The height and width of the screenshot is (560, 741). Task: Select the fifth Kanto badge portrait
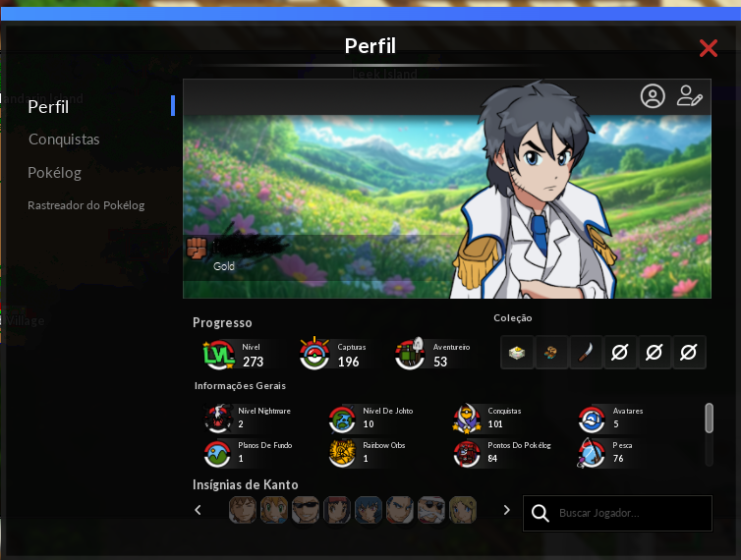pos(369,510)
